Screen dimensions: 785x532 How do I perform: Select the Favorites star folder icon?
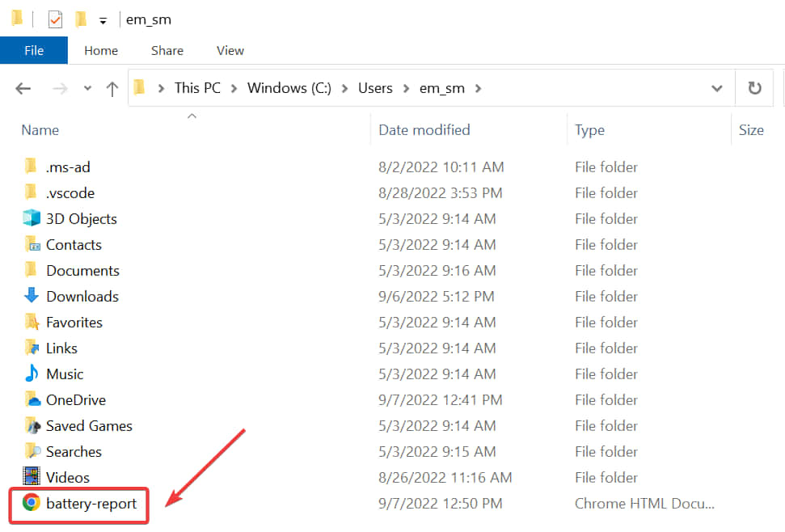click(32, 321)
